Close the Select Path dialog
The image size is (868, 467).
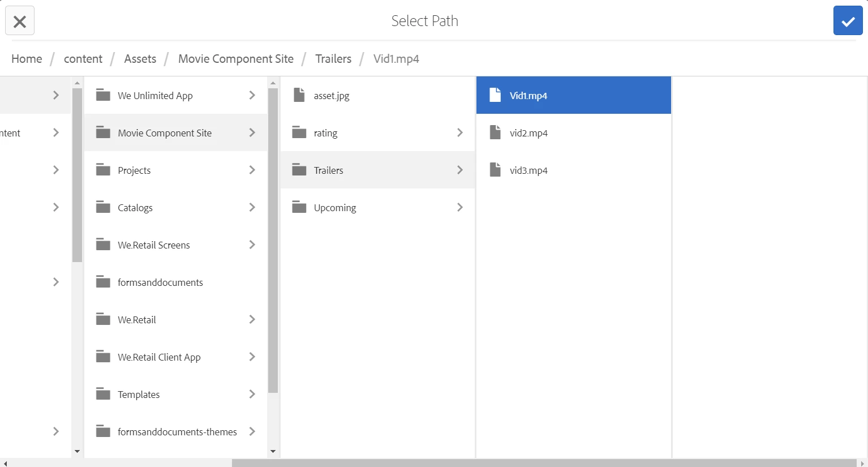pyautogui.click(x=20, y=21)
